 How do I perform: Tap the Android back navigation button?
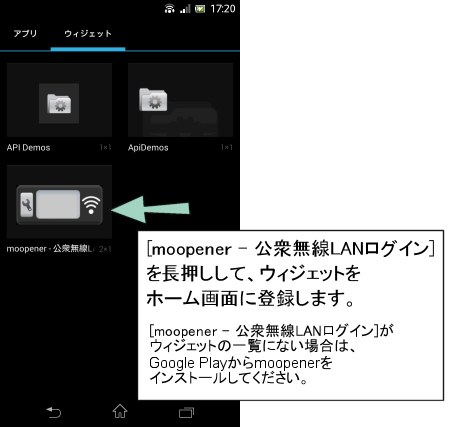click(53, 412)
